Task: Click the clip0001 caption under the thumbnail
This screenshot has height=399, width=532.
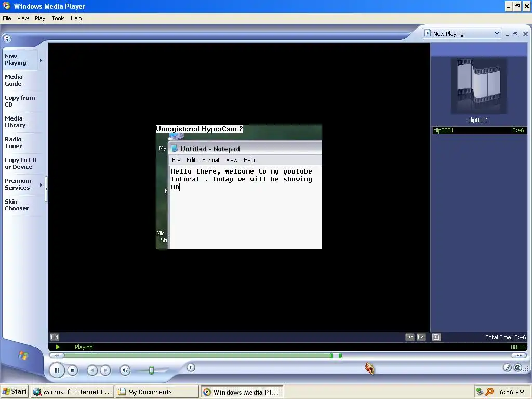Action: [478, 120]
